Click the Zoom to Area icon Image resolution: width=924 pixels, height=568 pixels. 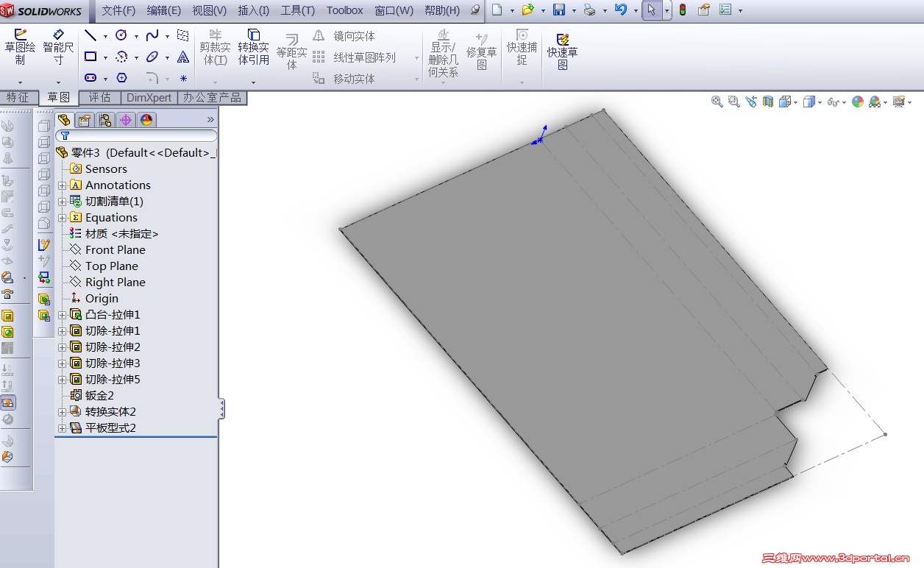coord(733,102)
